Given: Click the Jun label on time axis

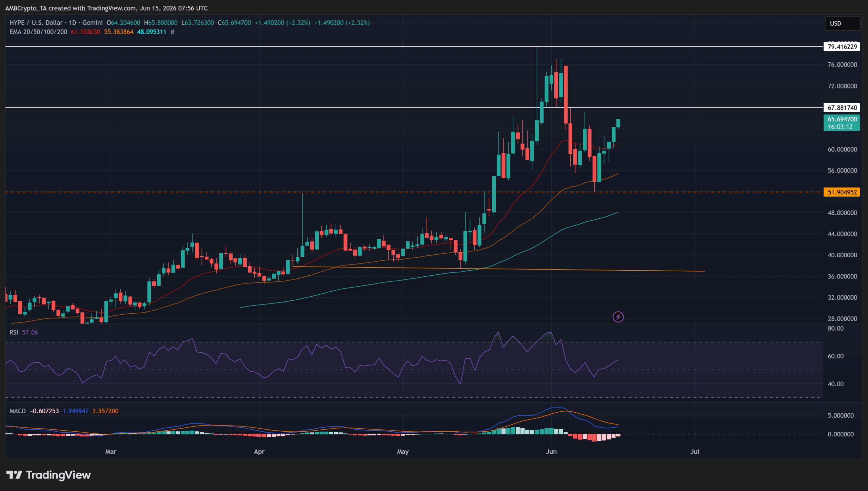Looking at the screenshot, I should (x=551, y=452).
